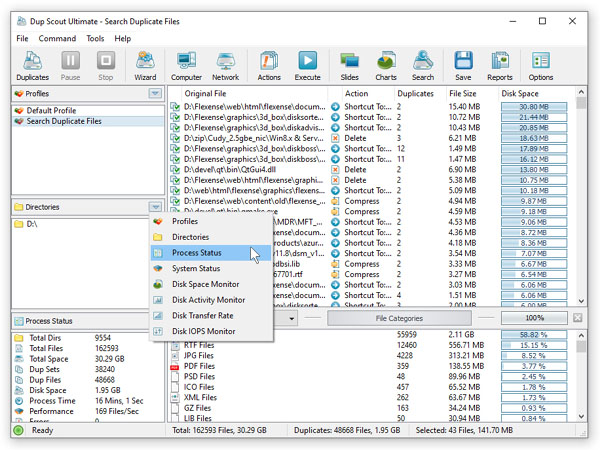Toggle checkbox for diskadvis 10.43 MB row
Image resolution: width=600 pixels, height=450 pixels.
click(175, 127)
